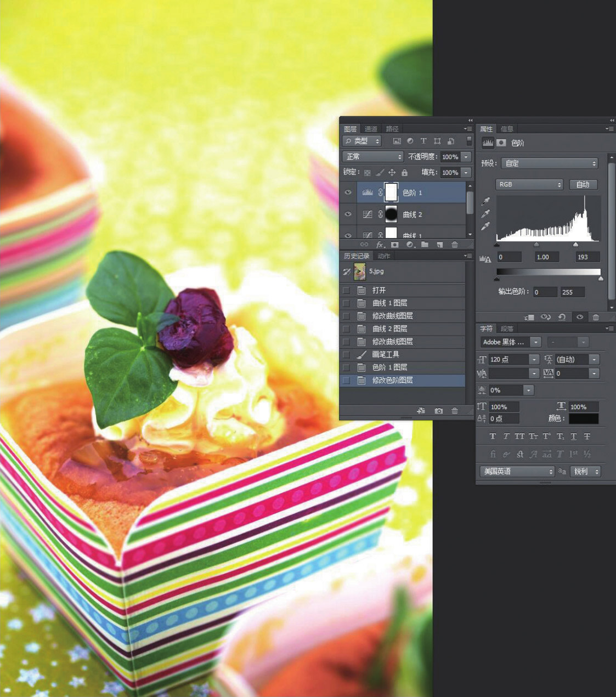Reset Levels adjustment to defaults icon
Screen dimensions: 616x697
point(562,317)
